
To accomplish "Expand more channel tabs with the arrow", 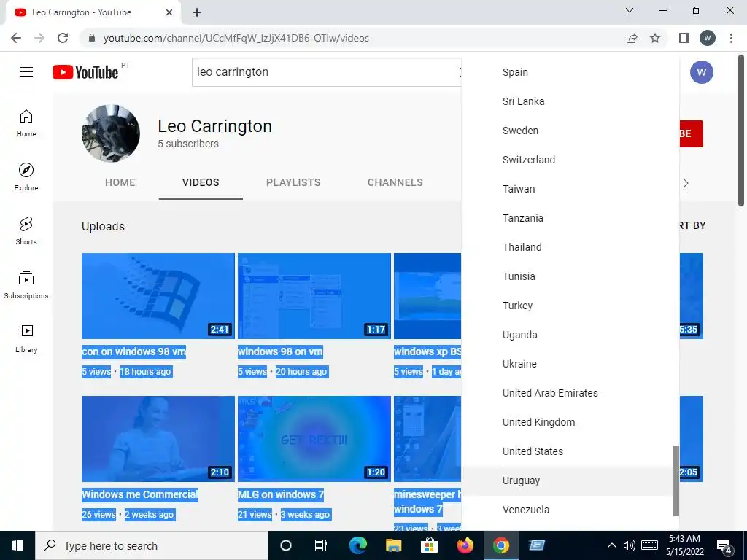I will coord(686,183).
